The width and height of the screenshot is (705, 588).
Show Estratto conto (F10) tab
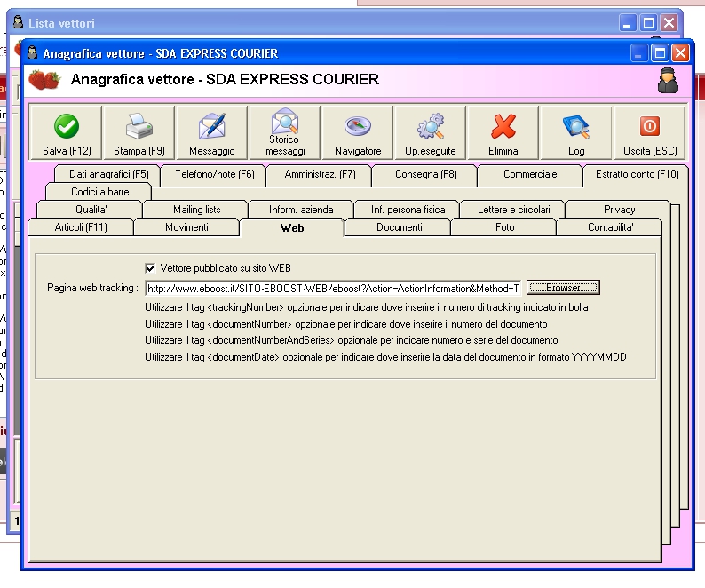(638, 174)
